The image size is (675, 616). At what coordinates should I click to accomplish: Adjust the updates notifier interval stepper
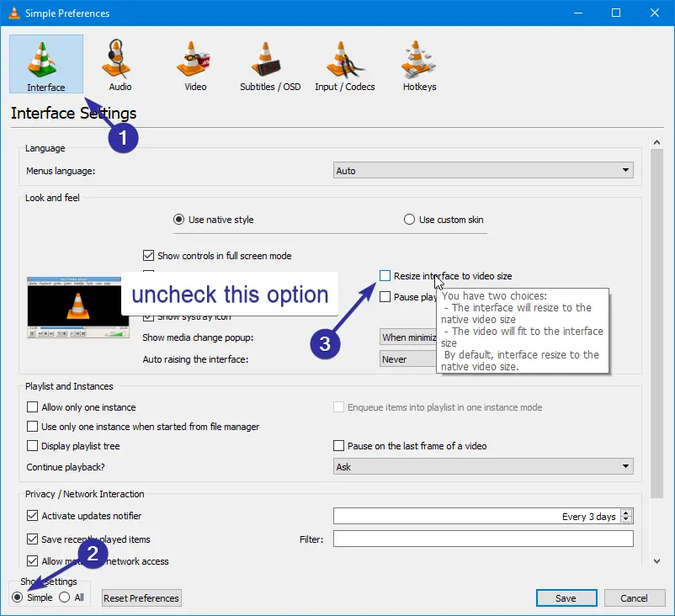click(x=628, y=516)
